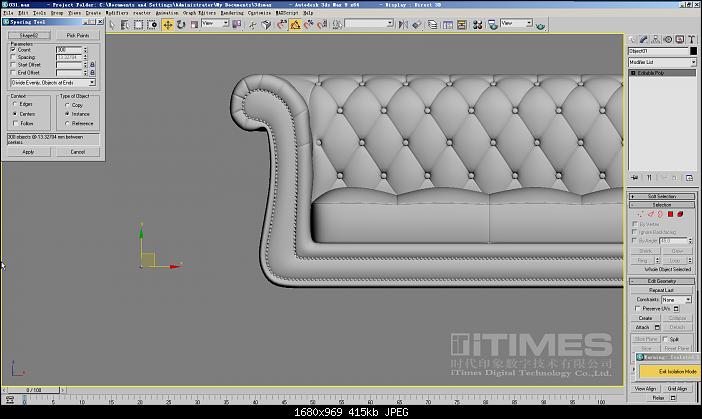
Task: Switch to the Utilities hammer panel icon
Action: click(x=692, y=39)
